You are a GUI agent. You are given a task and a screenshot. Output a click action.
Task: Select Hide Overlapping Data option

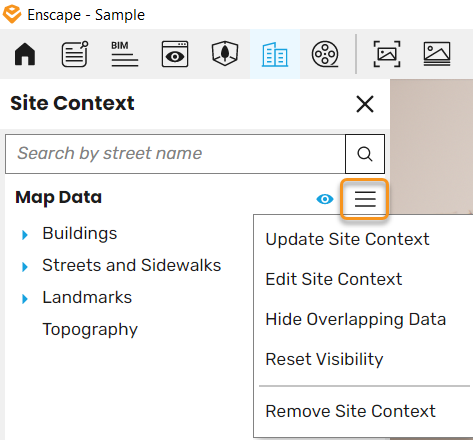356,319
